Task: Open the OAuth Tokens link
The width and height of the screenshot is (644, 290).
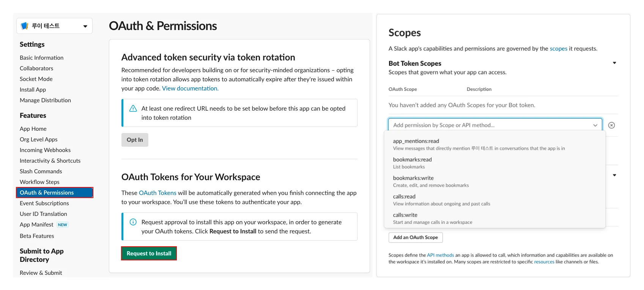Action: pos(157,193)
